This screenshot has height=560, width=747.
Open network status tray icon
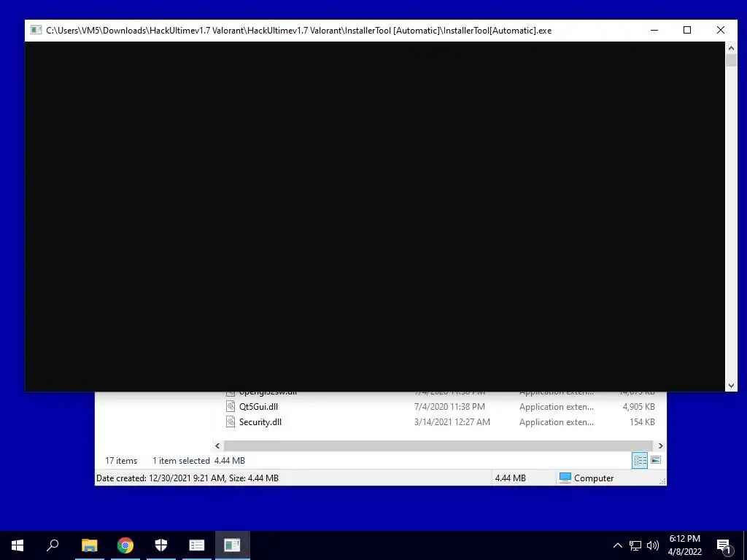[x=635, y=545]
